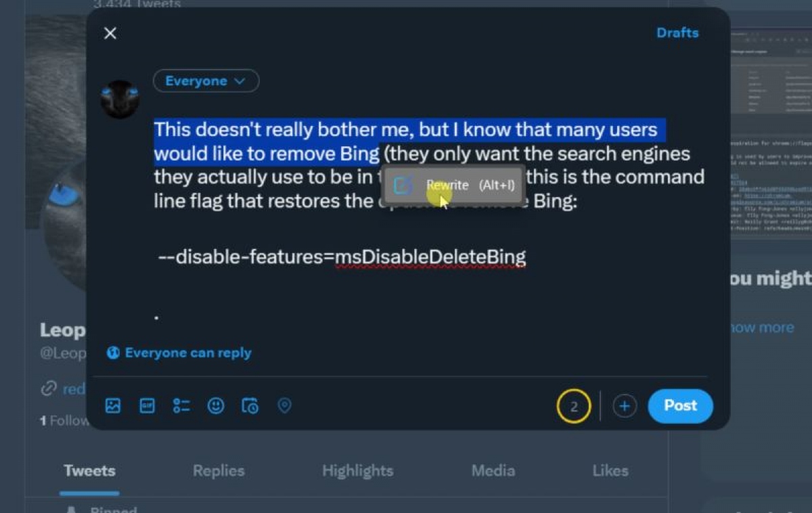
Task: Open the schedule tweet icon
Action: point(250,405)
